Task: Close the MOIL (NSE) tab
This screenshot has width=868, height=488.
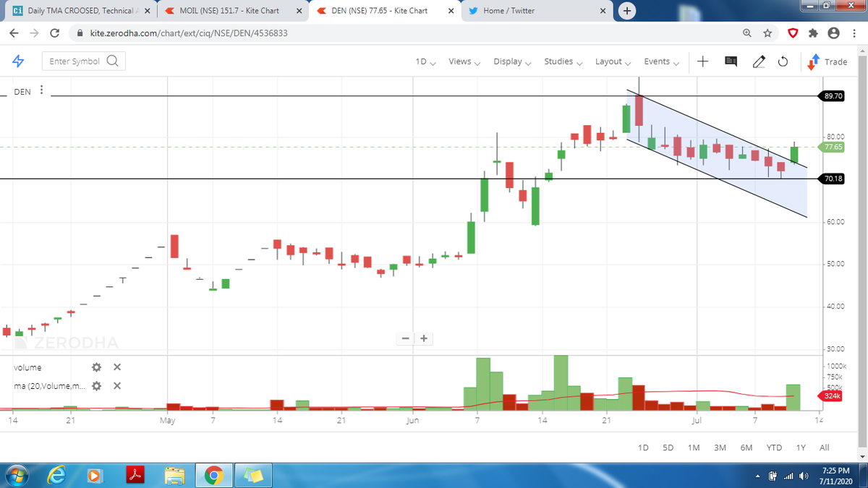Action: tap(299, 11)
